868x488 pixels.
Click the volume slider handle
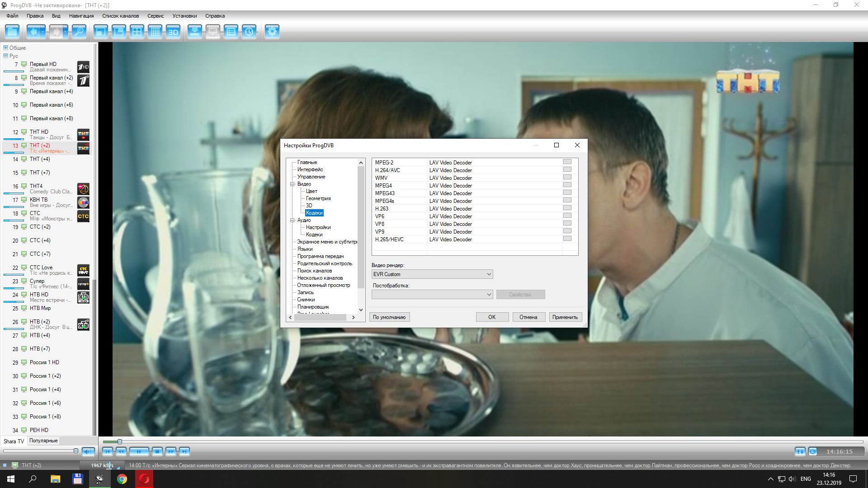(76, 451)
